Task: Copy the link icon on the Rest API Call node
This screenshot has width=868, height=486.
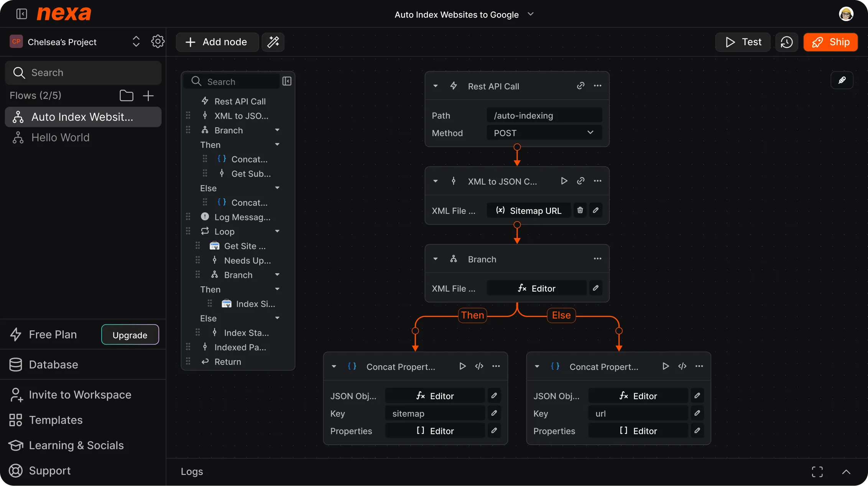Action: click(580, 86)
